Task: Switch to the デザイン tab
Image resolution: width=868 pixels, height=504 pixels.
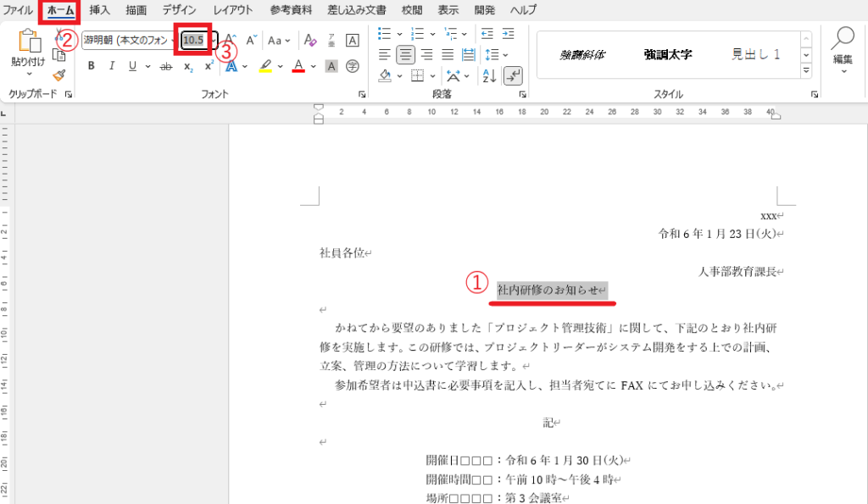Action: pos(180,10)
